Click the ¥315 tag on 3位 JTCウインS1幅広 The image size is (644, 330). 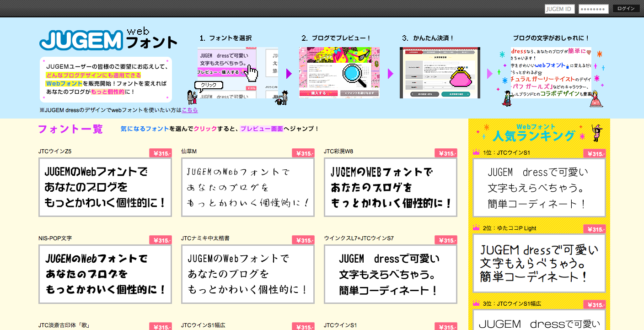click(x=595, y=305)
